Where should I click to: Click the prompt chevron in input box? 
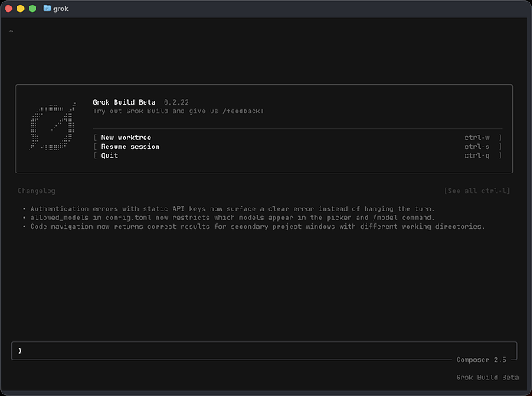tap(20, 351)
